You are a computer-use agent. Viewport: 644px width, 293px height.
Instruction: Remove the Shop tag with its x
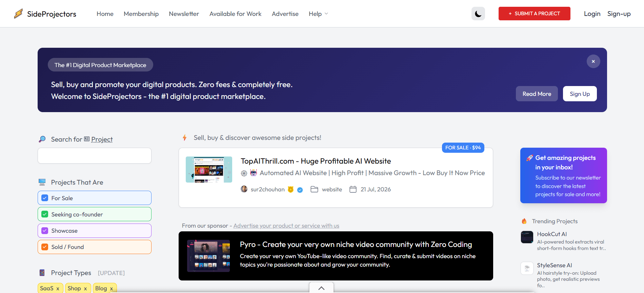pos(85,289)
